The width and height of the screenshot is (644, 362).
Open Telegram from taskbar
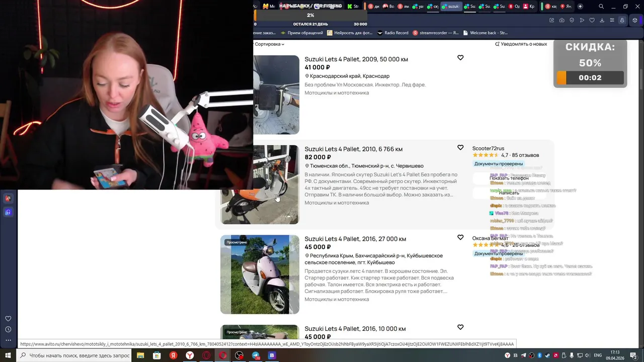pos(256,355)
